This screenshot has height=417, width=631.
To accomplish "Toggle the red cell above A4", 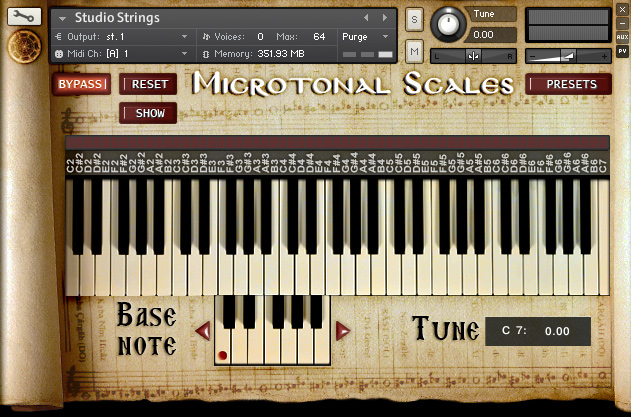I will coord(363,143).
